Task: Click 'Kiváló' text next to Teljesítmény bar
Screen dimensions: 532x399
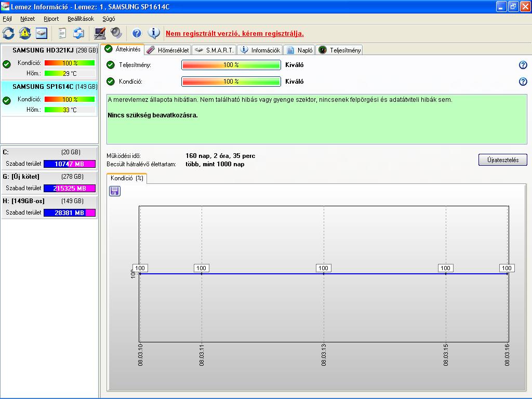Action: pos(294,65)
